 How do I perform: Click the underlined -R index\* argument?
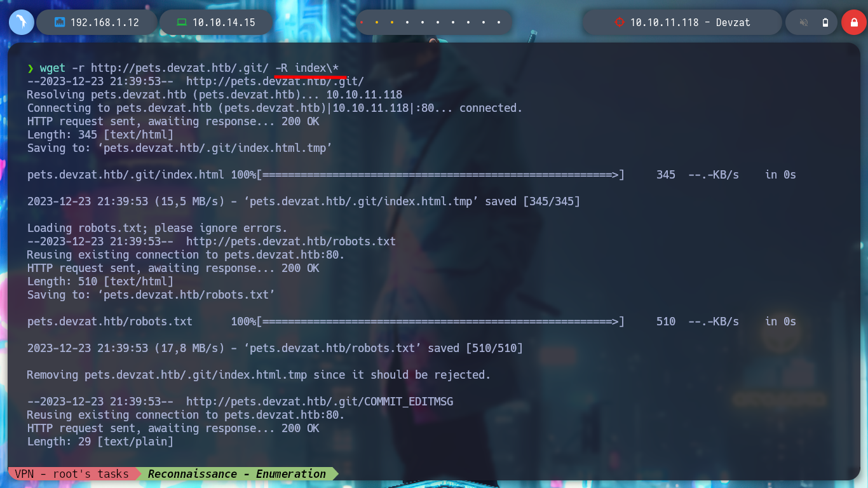[x=311, y=68]
